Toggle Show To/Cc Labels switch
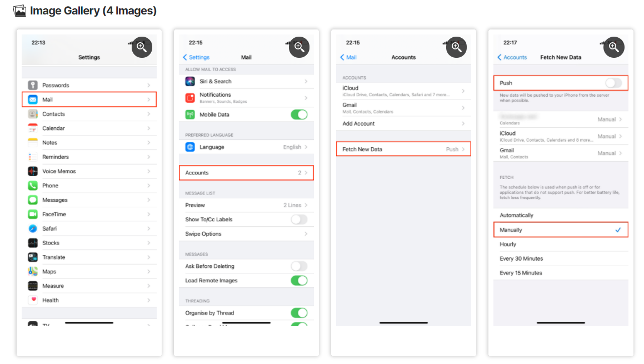The width and height of the screenshot is (644, 364). 299,220
